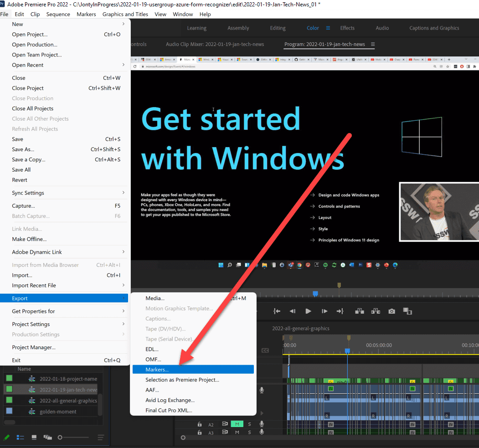Go to In point button

tap(277, 311)
